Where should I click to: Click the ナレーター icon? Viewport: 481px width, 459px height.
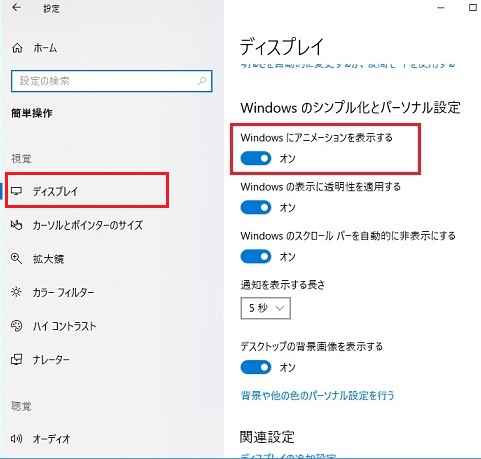point(16,359)
